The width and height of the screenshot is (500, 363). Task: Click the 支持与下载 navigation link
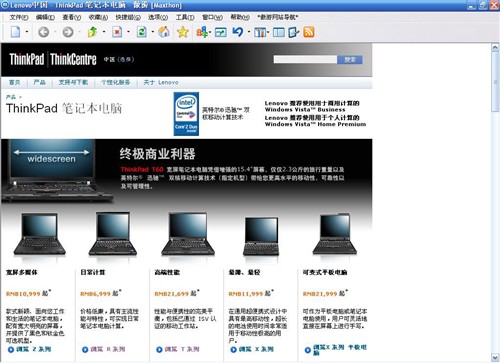[x=73, y=82]
